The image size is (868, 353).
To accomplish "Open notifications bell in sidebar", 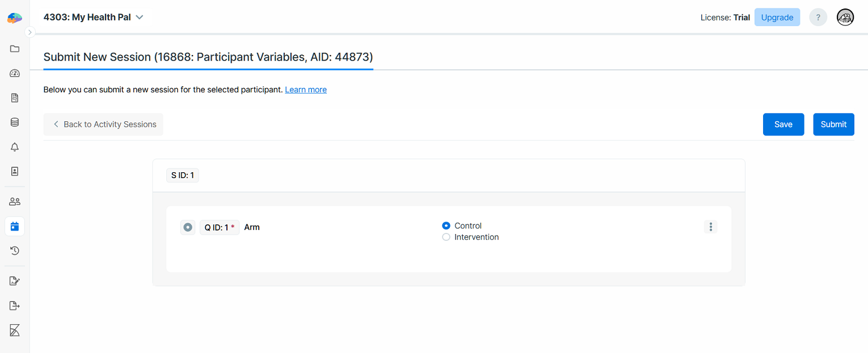I will [15, 147].
